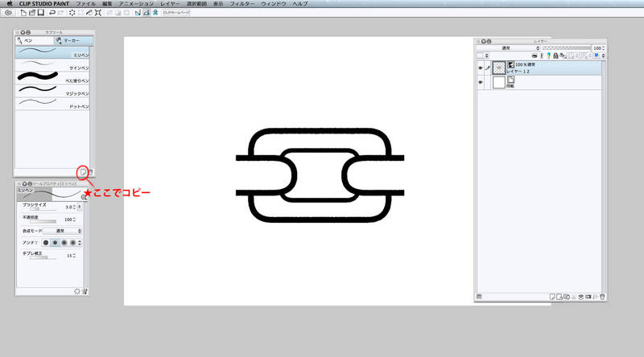Image resolution: width=644 pixels, height=357 pixels.
Task: Select the べた塗りペン sub tool
Action: [52, 77]
